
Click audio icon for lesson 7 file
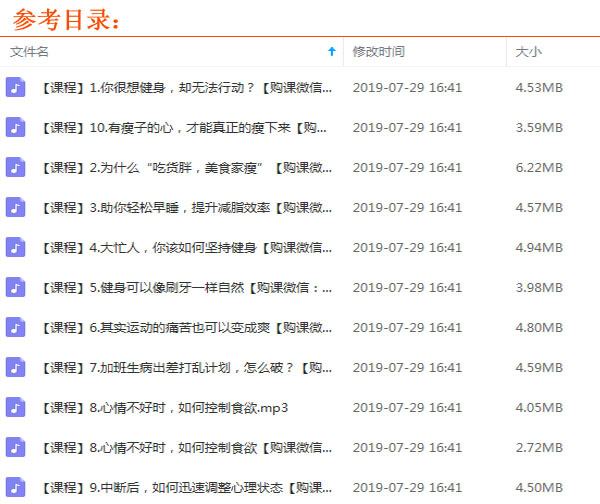point(15,367)
